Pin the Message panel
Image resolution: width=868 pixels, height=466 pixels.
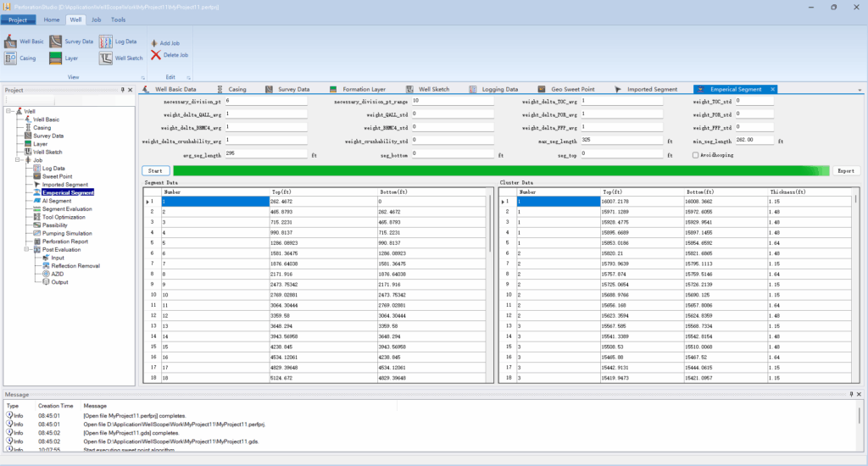pyautogui.click(x=851, y=394)
